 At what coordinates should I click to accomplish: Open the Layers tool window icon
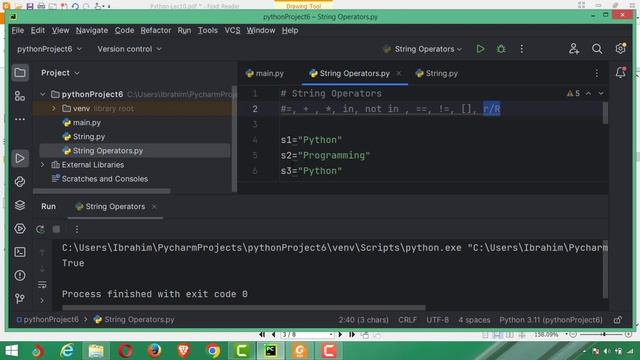click(x=20, y=205)
